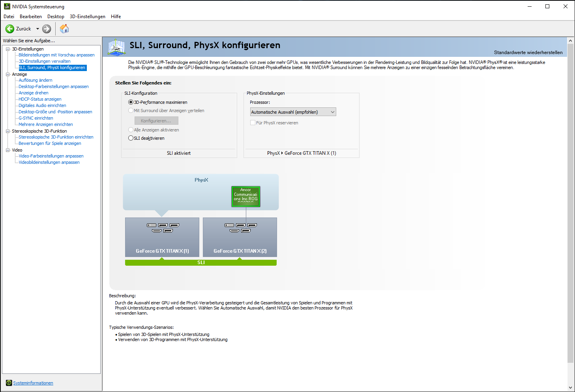Click the green Zurück back arrow
This screenshot has height=392, width=575.
coord(10,29)
